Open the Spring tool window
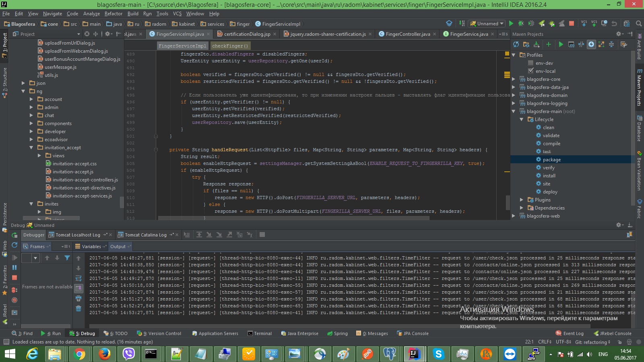 pos(337,333)
